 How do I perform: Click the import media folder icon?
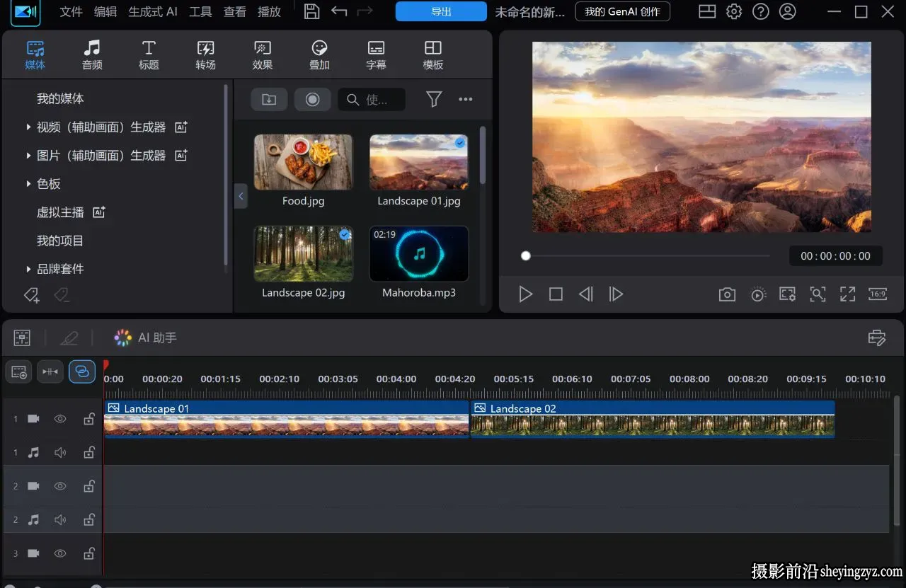click(x=269, y=100)
